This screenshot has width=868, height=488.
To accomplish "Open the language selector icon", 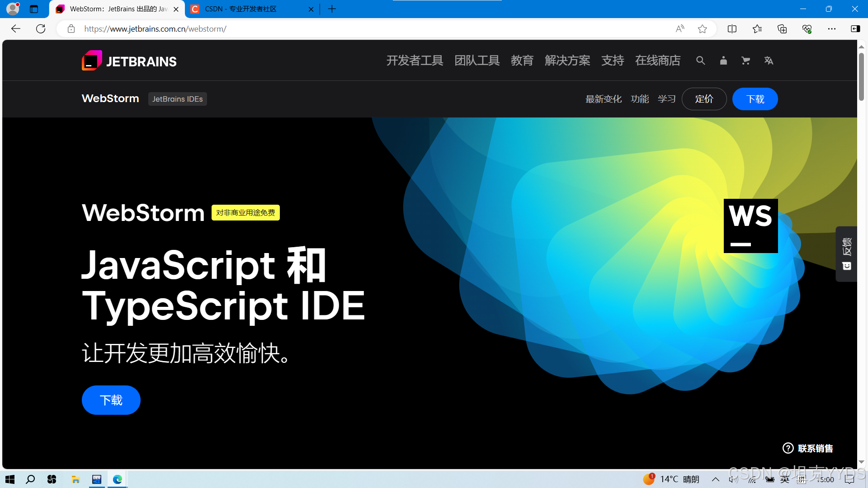I will tap(769, 61).
